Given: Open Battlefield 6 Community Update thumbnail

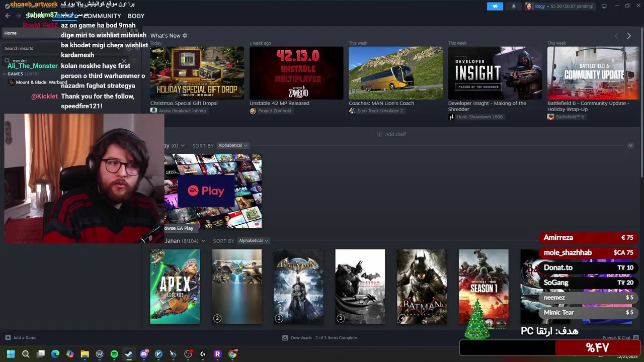Looking at the screenshot, I should pos(593,73).
